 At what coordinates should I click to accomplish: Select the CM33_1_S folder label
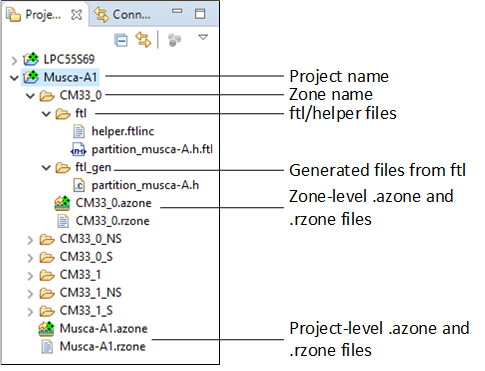pyautogui.click(x=86, y=311)
